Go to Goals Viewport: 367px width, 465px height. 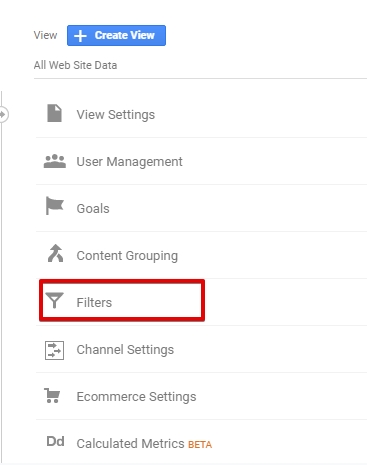pos(201,208)
